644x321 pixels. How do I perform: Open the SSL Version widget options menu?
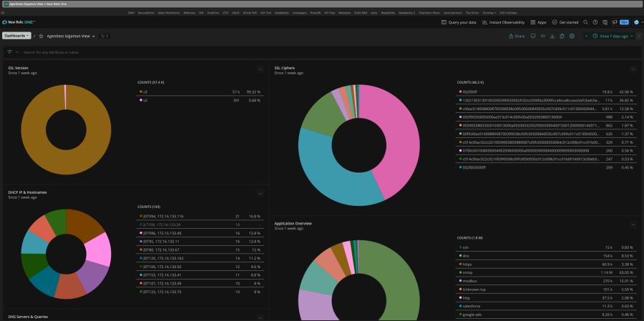click(x=260, y=69)
